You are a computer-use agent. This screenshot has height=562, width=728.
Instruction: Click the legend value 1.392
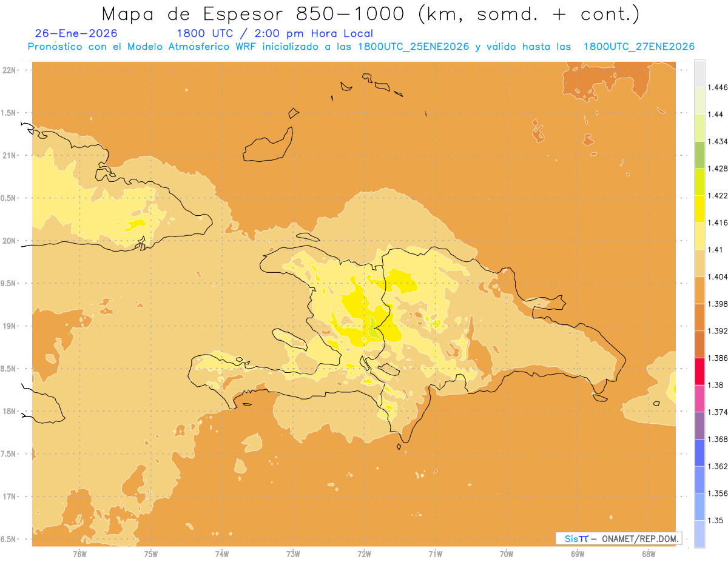718,331
